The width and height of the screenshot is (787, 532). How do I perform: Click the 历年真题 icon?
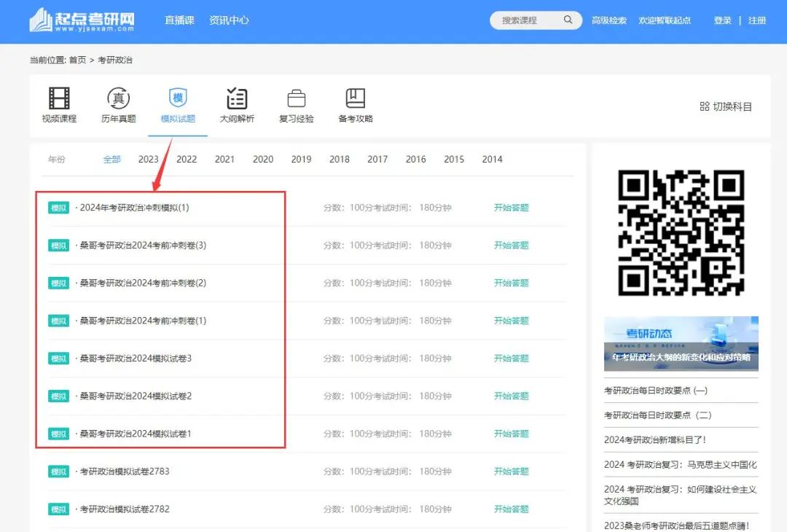[x=118, y=98]
